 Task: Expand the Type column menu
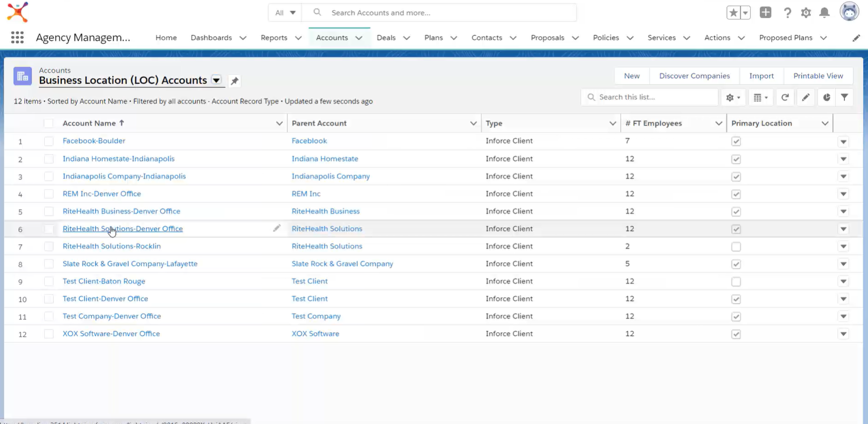tap(613, 124)
